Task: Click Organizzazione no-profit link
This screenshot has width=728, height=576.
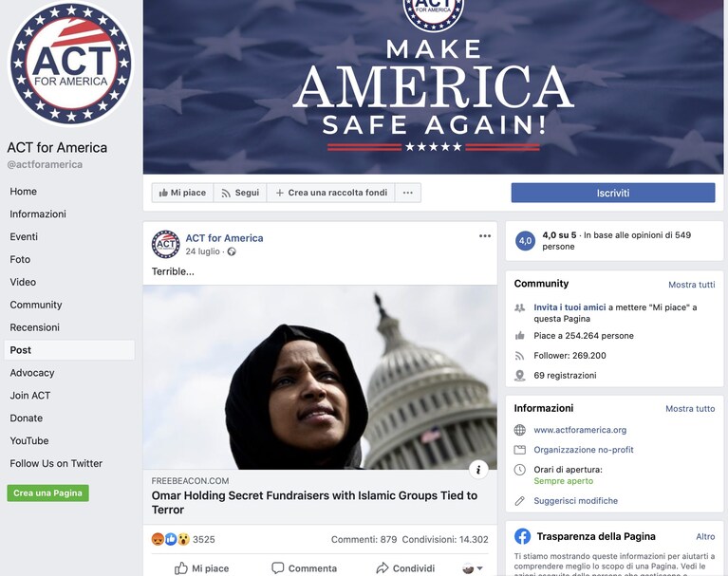Action: [x=584, y=450]
